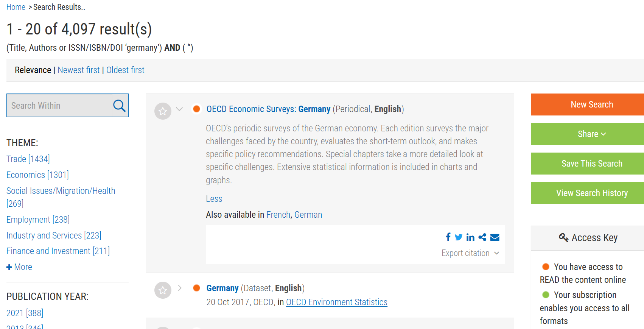Collapse description with Less link
This screenshot has height=329, width=644.
214,199
